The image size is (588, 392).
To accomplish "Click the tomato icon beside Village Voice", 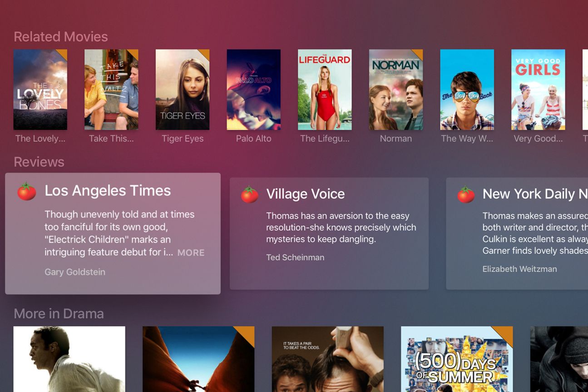I will (x=249, y=194).
